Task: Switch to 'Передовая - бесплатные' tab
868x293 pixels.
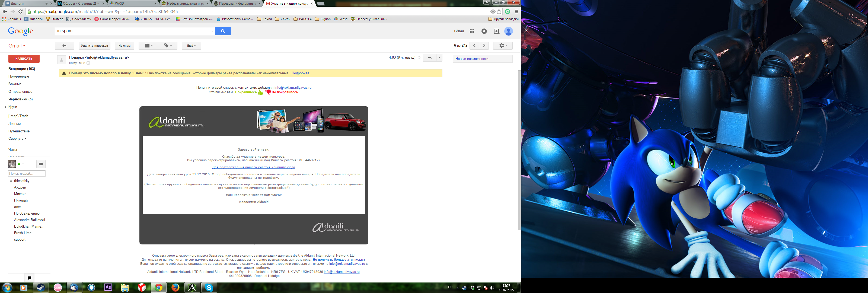Action: pyautogui.click(x=237, y=3)
